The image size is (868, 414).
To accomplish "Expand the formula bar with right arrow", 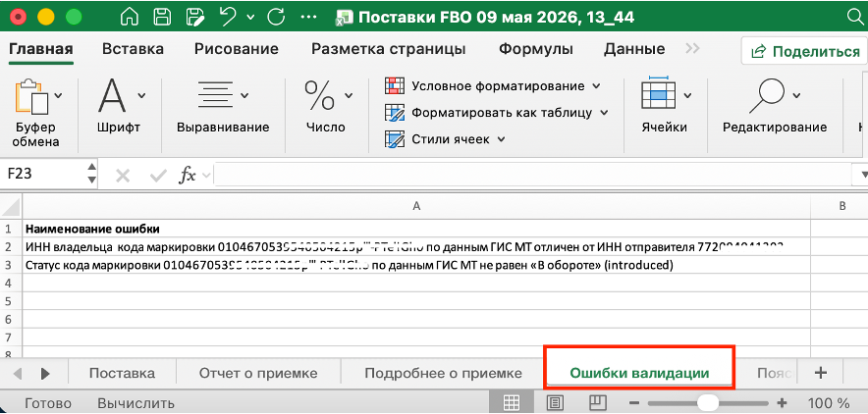I will 861,176.
